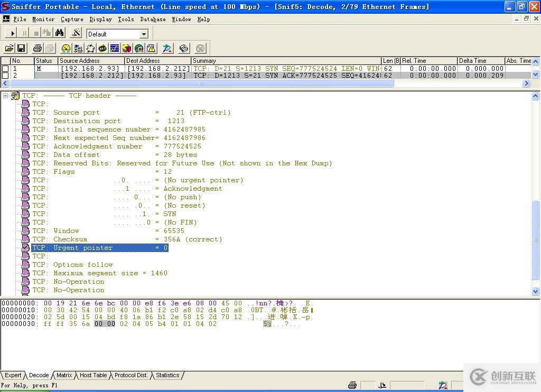Tick the checkbox for frame 1

5,69
